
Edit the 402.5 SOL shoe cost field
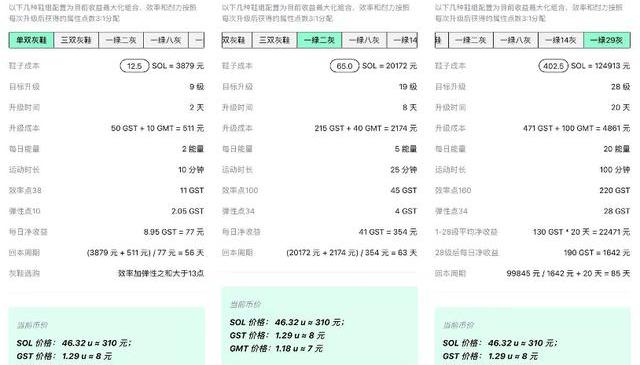click(553, 66)
